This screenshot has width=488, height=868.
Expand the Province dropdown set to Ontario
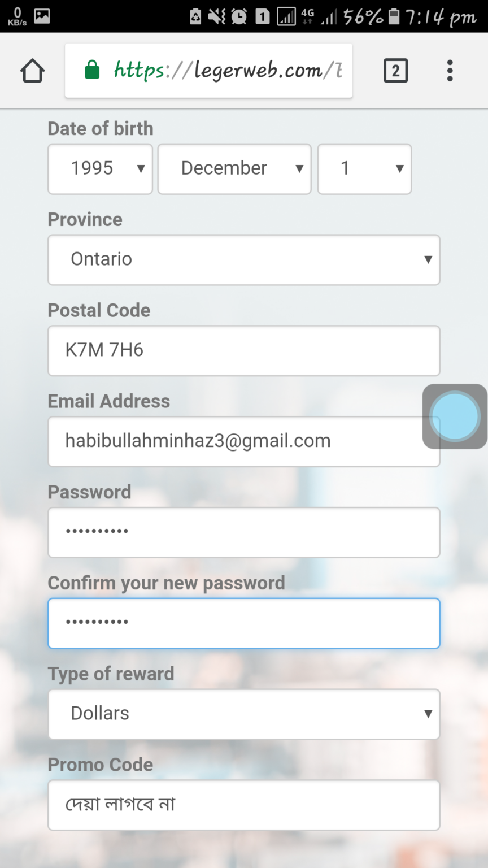(243, 259)
